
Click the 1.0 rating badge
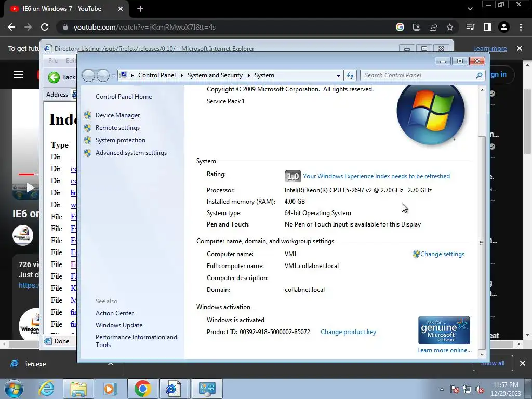coord(292,176)
